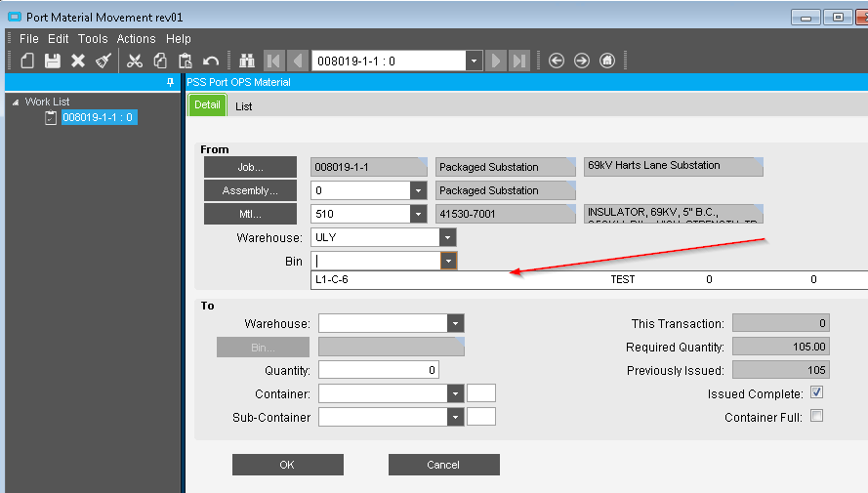The height and width of the screenshot is (493, 868).
Task: Click the small box beside Sub-Container dropdown
Action: [481, 417]
